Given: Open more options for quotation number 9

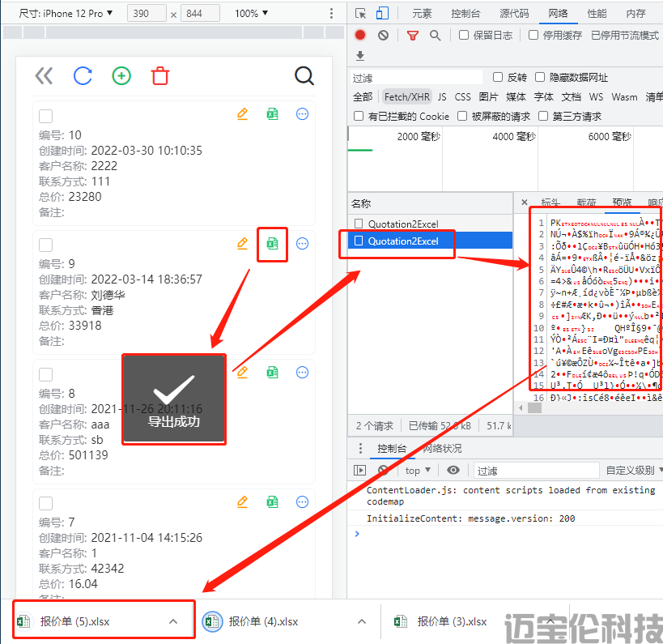Looking at the screenshot, I should click(302, 243).
